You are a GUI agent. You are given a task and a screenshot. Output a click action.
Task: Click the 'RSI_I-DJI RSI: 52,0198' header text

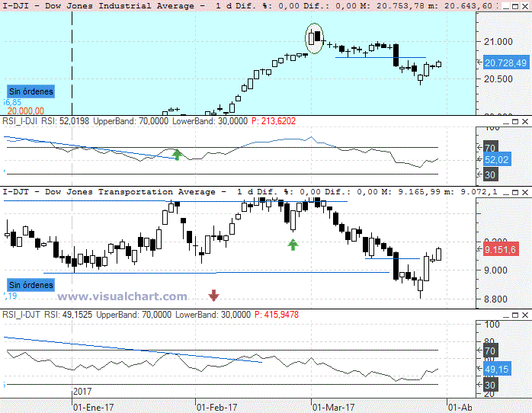46,121
